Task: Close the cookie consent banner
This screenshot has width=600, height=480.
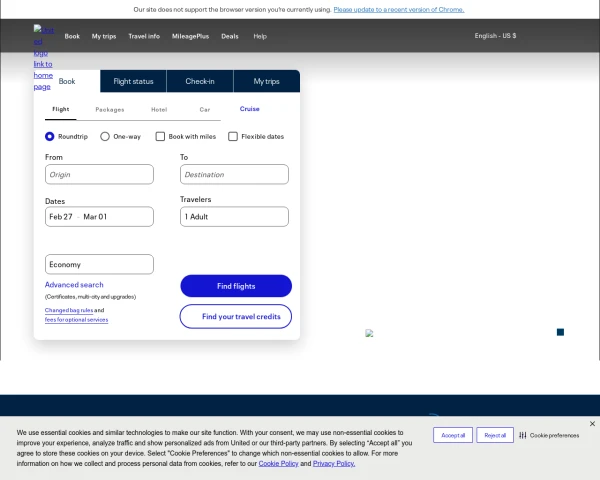Action: tap(592, 424)
